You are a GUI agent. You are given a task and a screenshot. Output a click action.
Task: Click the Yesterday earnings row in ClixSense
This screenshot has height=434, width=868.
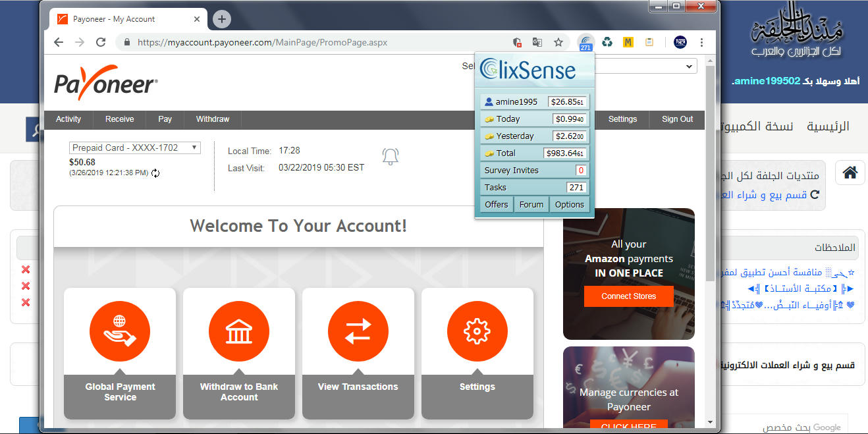(535, 136)
